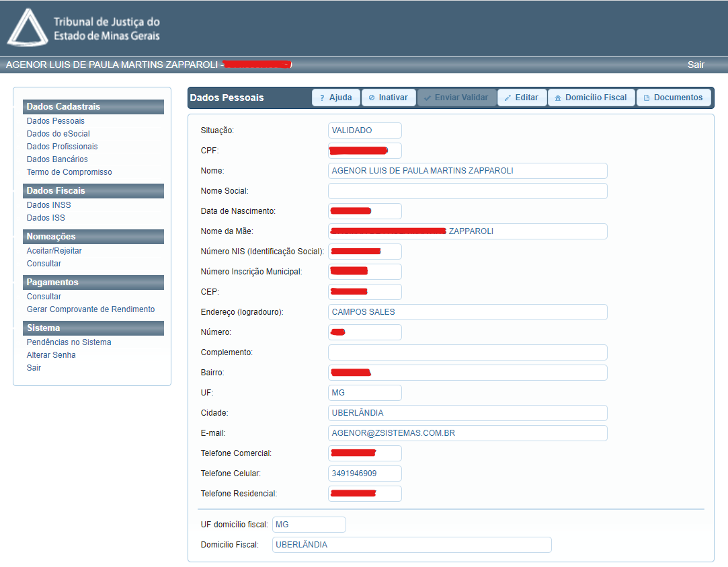
Task: Click the Enviar Validar checkmark button
Action: point(456,98)
